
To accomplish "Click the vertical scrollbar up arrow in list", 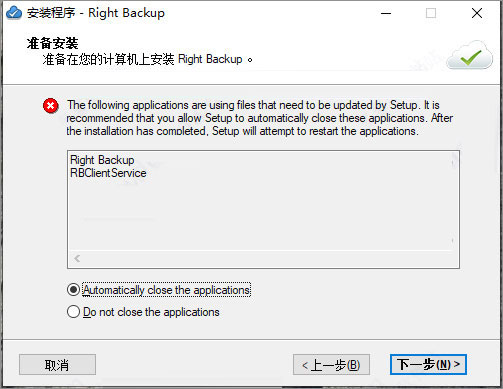I will tap(452, 162).
